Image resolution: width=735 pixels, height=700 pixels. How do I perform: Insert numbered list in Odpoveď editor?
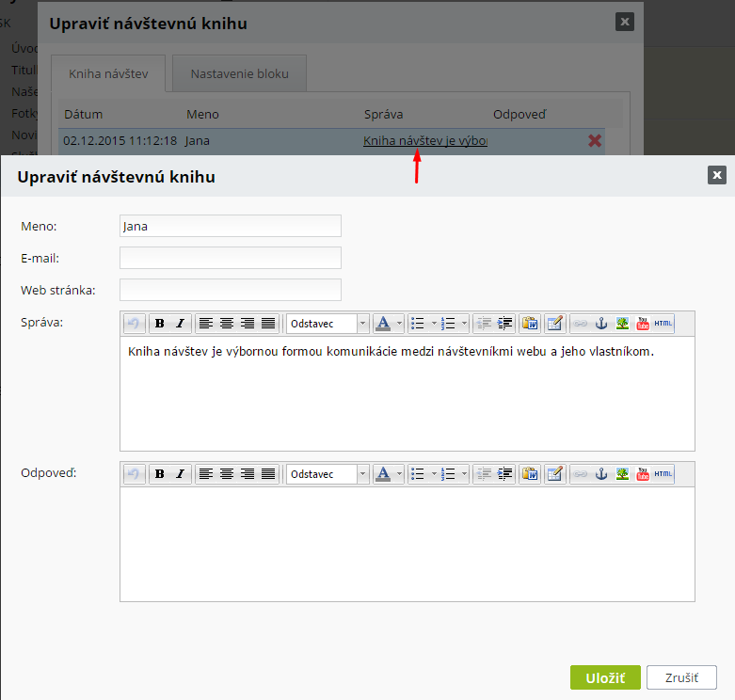click(449, 474)
